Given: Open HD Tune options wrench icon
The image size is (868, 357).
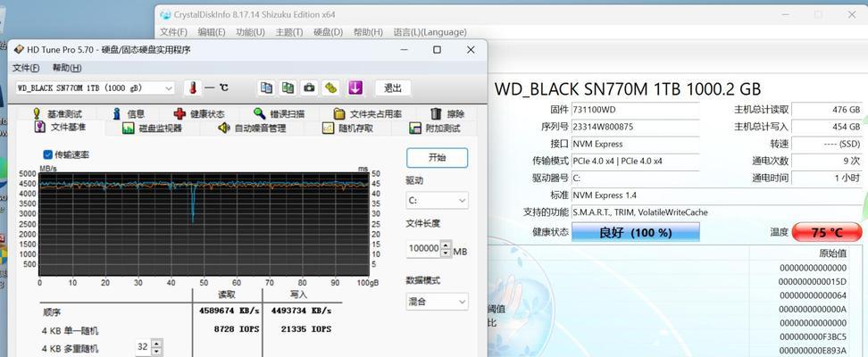Looking at the screenshot, I should [331, 87].
